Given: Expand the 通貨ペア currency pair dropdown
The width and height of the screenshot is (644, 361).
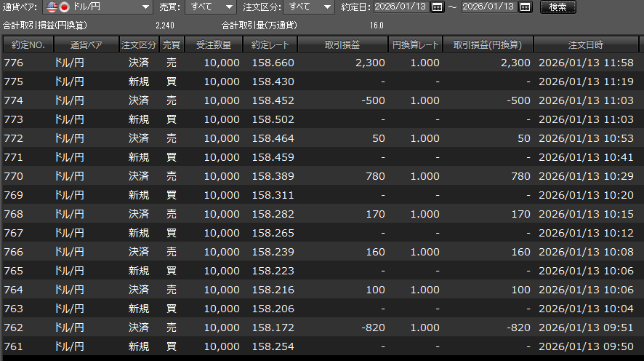Looking at the screenshot, I should click(147, 7).
